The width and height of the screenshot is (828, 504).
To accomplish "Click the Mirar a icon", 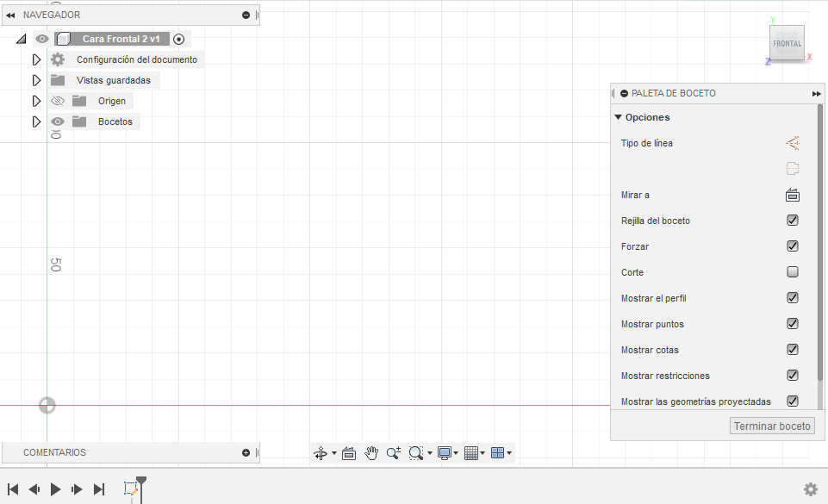I will (x=793, y=195).
